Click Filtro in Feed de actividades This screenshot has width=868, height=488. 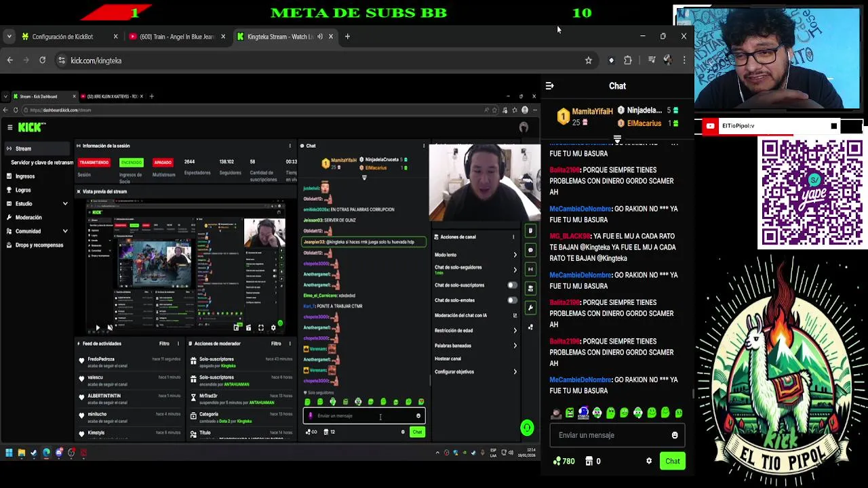point(164,344)
